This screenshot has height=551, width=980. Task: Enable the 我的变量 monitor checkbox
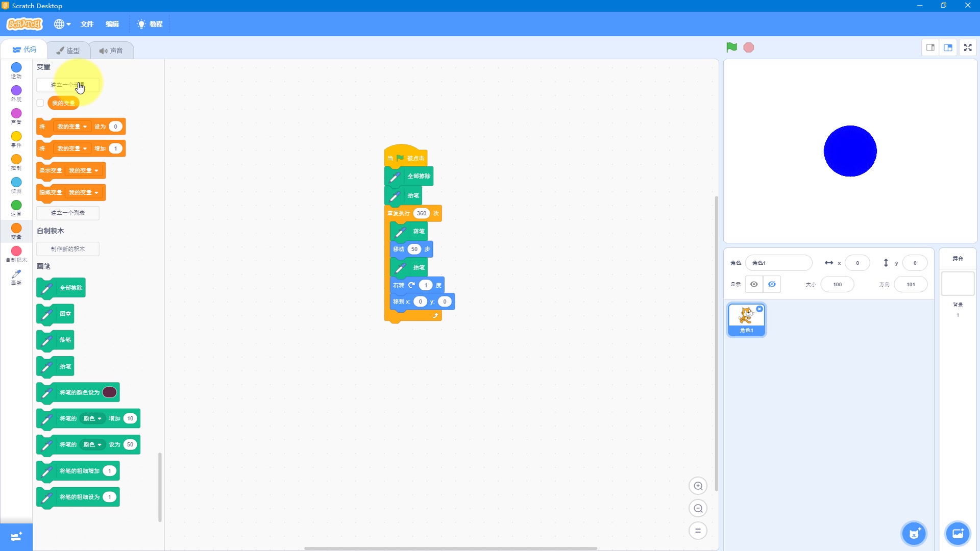pyautogui.click(x=40, y=103)
